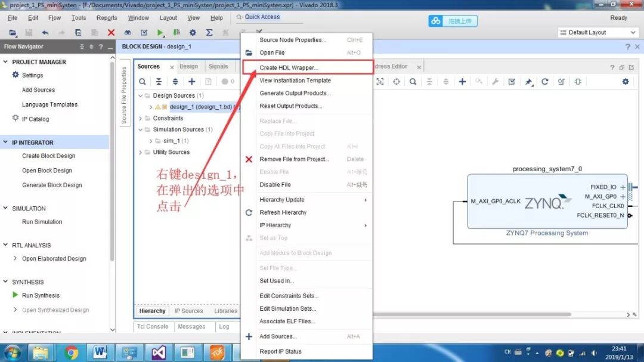
Task: Collapse the IP INTEGRATOR section
Action: click(x=5, y=142)
